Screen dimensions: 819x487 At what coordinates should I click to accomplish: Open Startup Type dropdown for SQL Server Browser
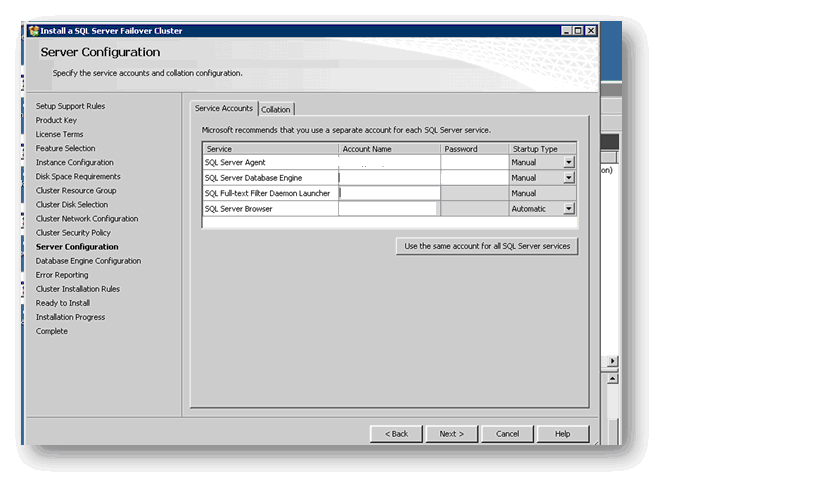point(569,208)
